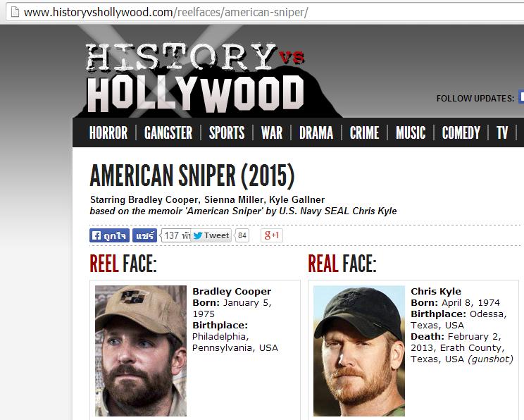Open the History vs Hollywood logo

196,79
